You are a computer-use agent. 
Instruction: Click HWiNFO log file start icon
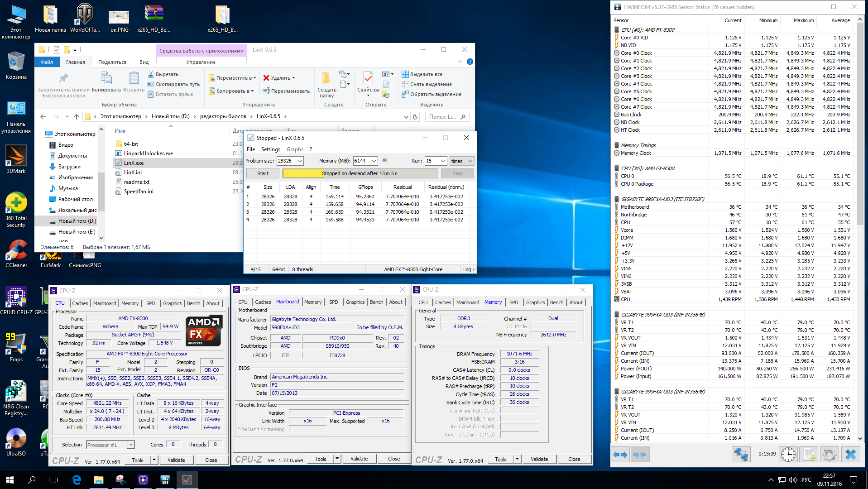tap(809, 454)
